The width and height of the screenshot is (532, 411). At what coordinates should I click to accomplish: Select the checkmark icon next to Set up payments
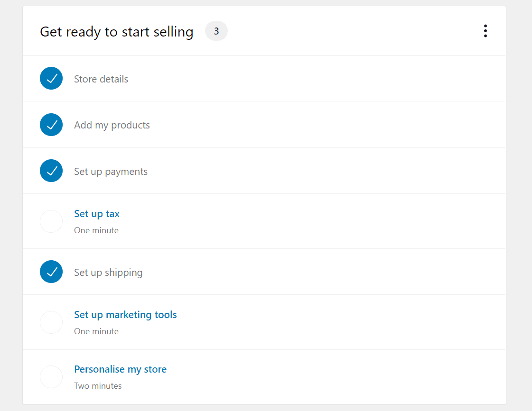pyautogui.click(x=51, y=171)
